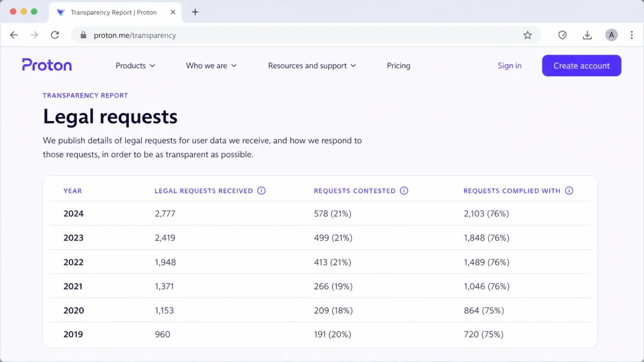Click the Create account button
This screenshot has width=644, height=362.
click(x=582, y=65)
